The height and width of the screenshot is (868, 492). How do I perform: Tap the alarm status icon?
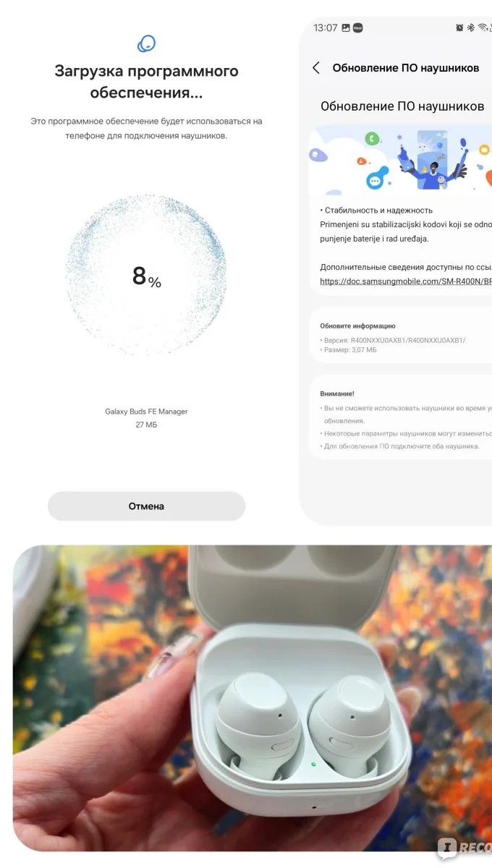tap(459, 27)
